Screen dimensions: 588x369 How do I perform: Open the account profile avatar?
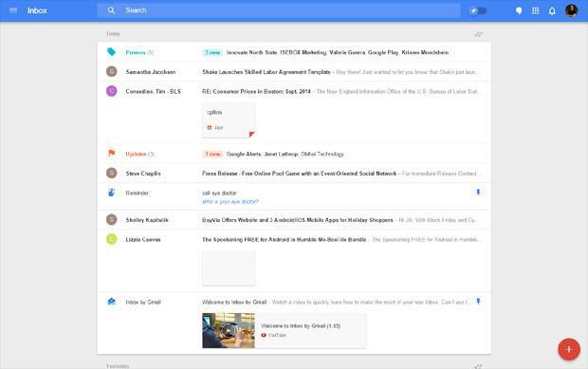point(571,10)
